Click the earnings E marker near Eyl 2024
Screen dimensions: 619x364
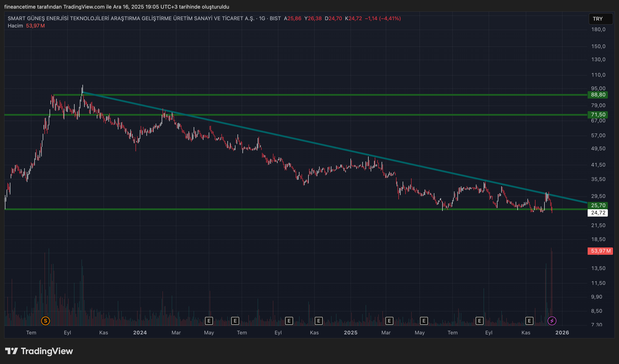[289, 321]
